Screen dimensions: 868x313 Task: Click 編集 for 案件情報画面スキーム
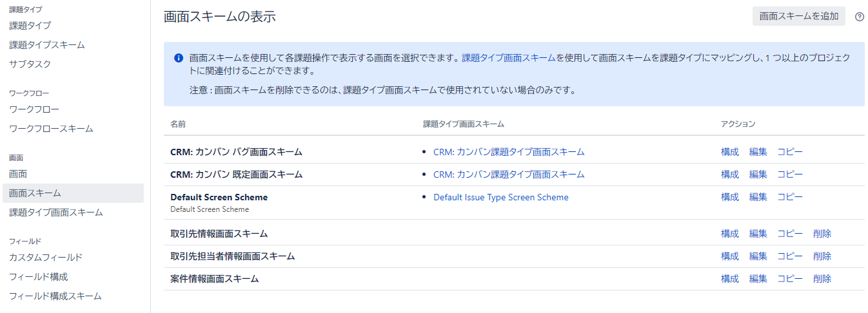(x=758, y=279)
